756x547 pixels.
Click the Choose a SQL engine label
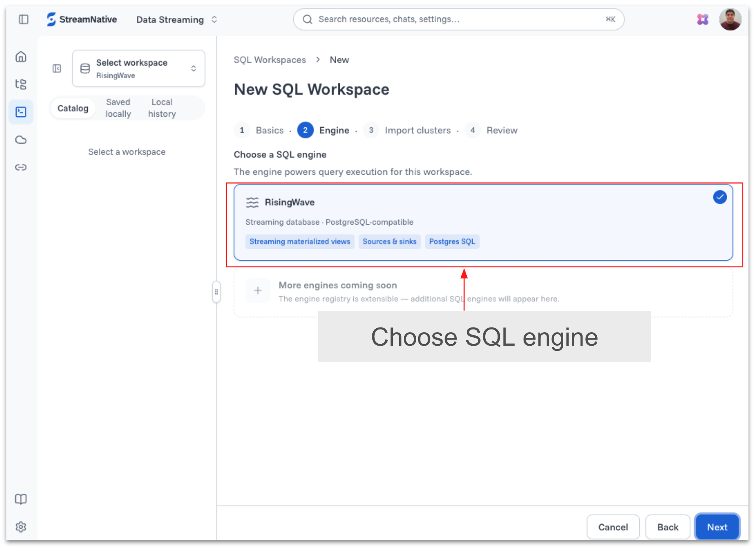click(280, 155)
